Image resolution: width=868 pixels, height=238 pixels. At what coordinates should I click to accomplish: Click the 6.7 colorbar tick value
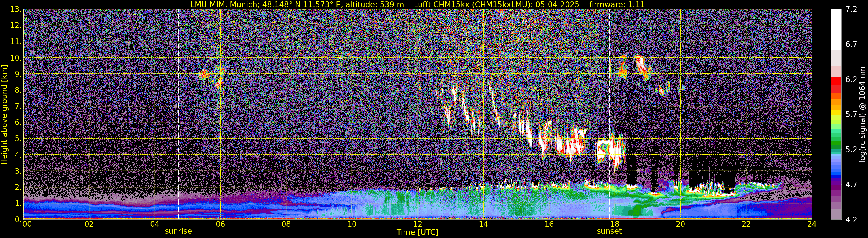851,44
